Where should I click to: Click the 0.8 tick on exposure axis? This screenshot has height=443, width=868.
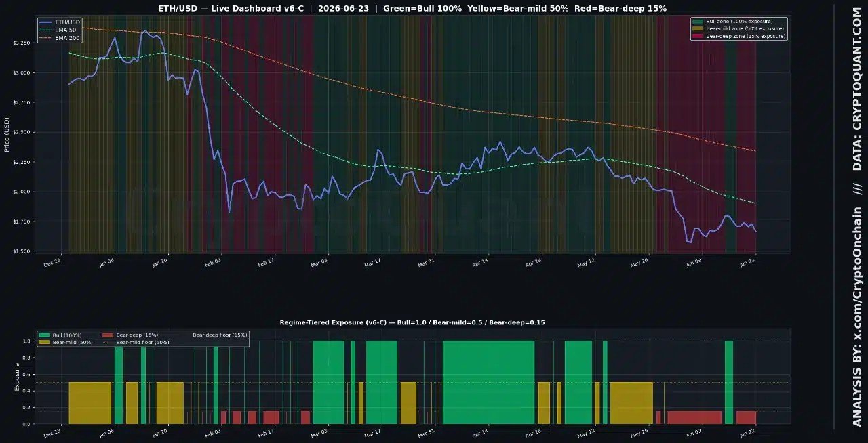pos(28,358)
